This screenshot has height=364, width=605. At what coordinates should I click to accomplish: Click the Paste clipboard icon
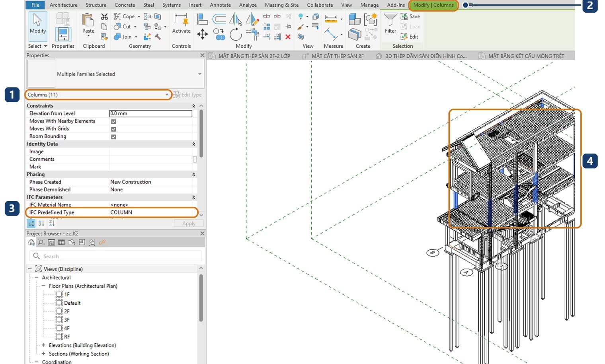(x=88, y=20)
